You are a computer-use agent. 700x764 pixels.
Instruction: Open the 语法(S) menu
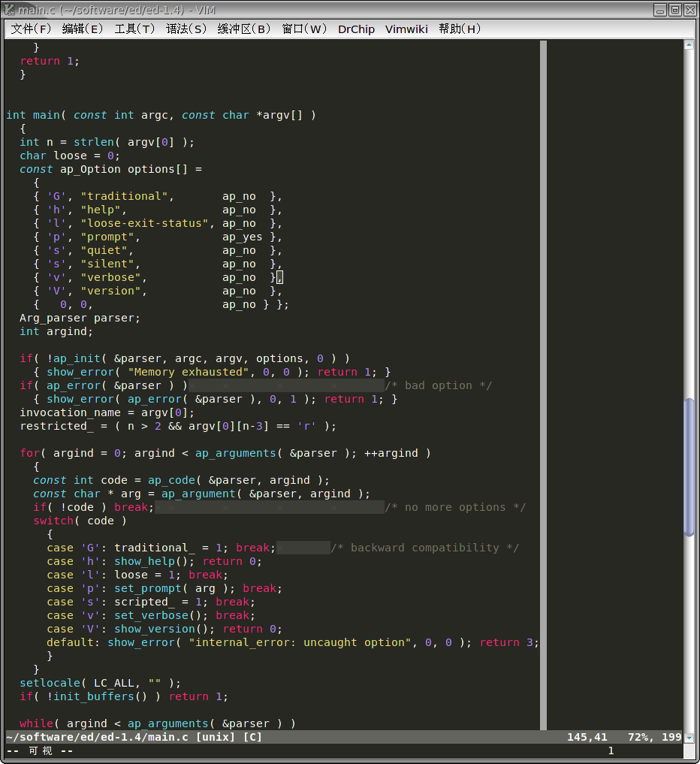(x=186, y=29)
